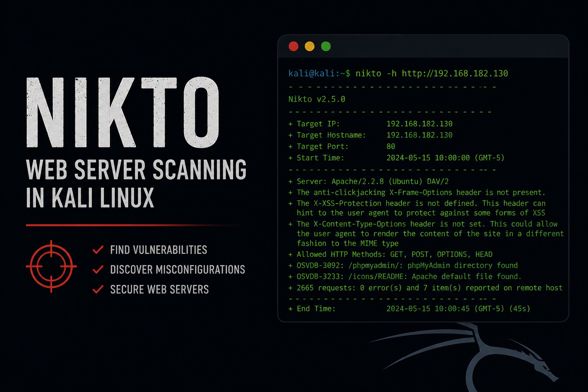Click the fashion to the MIME type line
The image size is (588, 392).
coord(348,243)
